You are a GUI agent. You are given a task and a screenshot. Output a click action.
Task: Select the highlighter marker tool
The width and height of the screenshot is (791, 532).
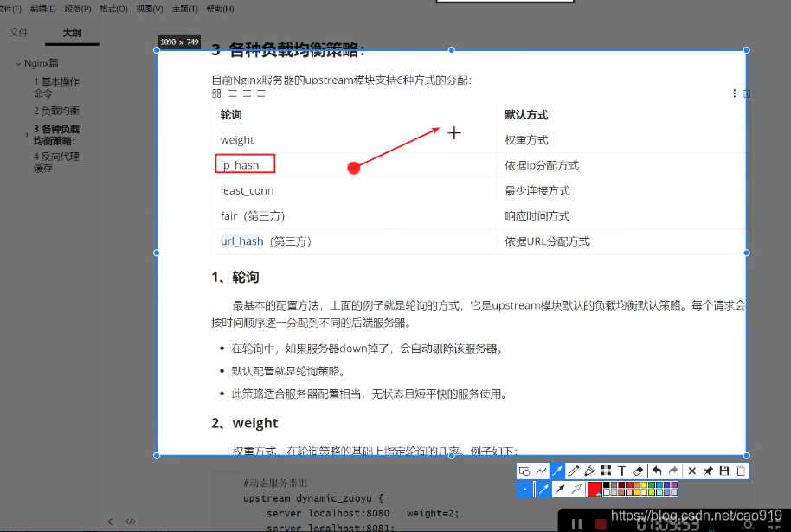[x=589, y=471]
